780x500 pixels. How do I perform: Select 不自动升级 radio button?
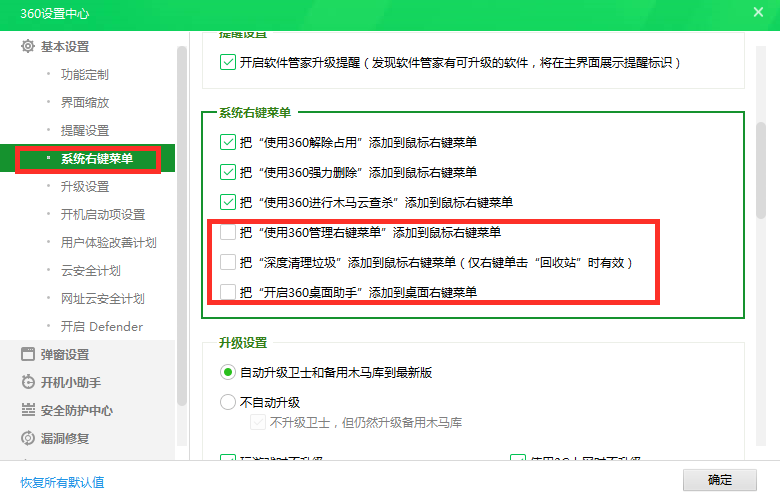(x=228, y=402)
